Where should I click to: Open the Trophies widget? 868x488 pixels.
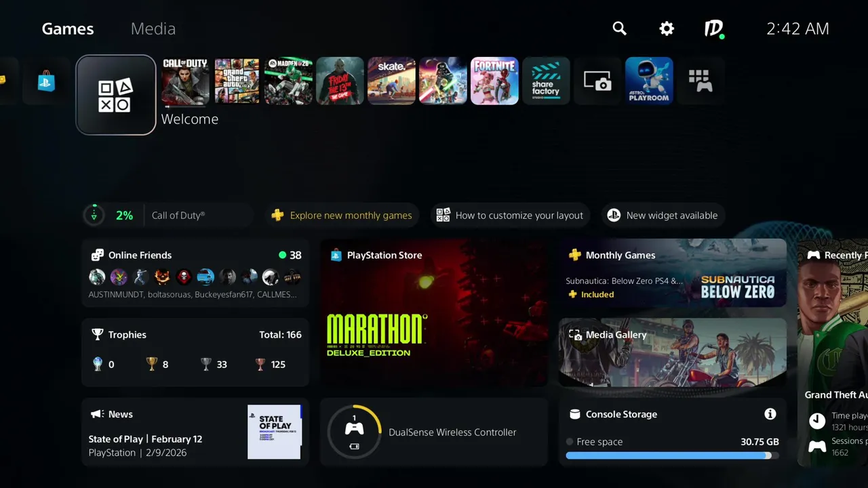pyautogui.click(x=195, y=352)
